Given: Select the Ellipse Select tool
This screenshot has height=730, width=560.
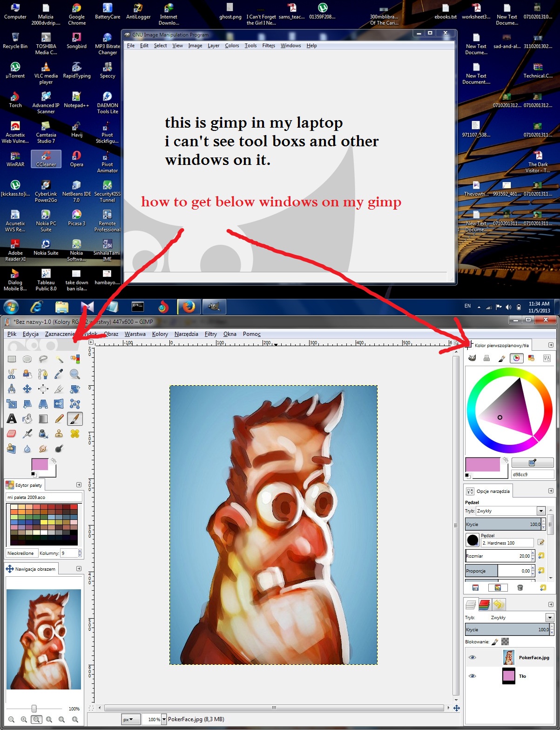Looking at the screenshot, I should (x=27, y=359).
